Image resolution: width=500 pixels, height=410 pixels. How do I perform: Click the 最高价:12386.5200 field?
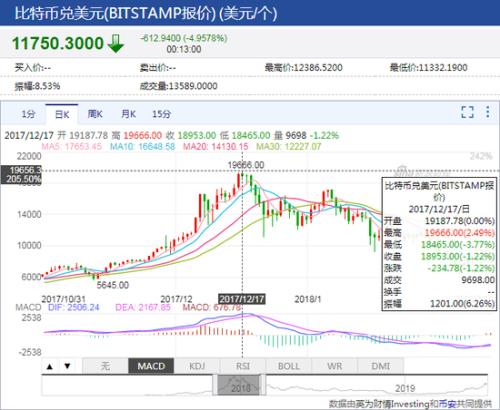coord(304,68)
